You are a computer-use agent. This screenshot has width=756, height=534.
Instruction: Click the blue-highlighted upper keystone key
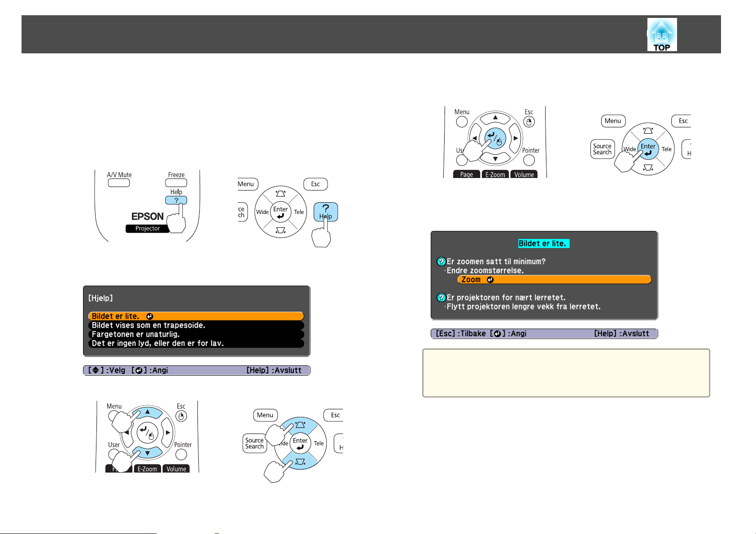300,424
